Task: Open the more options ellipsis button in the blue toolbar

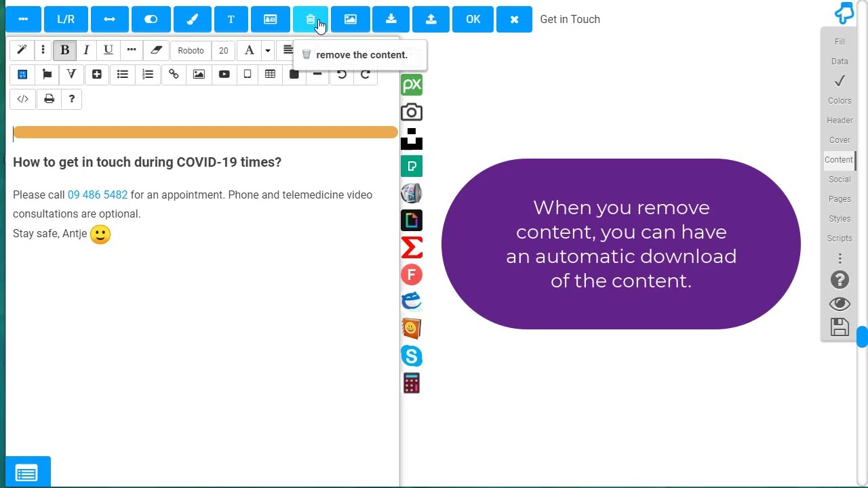Action: (x=23, y=20)
